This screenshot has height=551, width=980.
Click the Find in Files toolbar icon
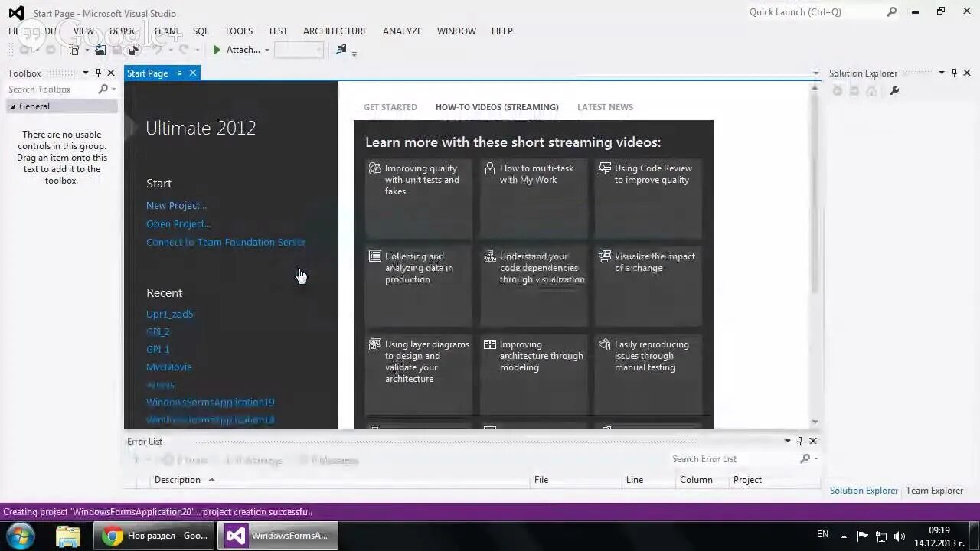341,50
